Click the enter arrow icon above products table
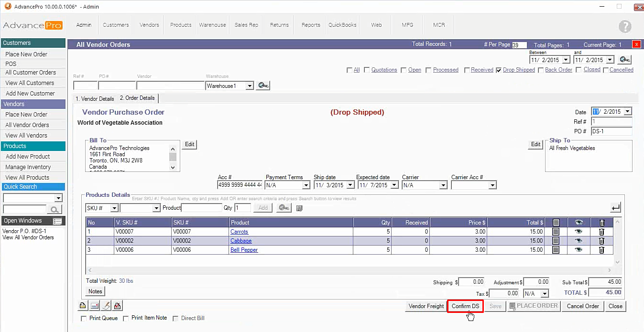The height and width of the screenshot is (332, 644). pos(616,207)
